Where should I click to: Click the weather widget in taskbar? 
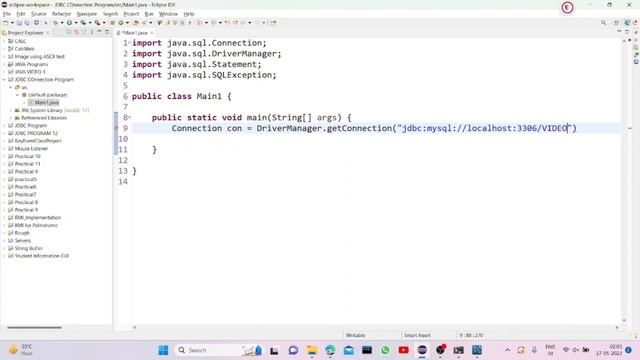(x=21, y=350)
